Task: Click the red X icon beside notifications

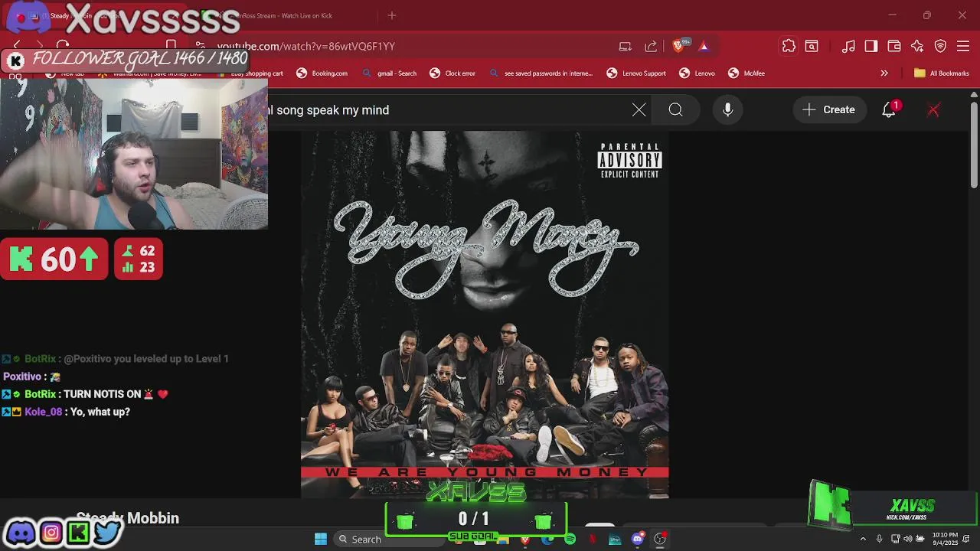Action: [x=933, y=110]
